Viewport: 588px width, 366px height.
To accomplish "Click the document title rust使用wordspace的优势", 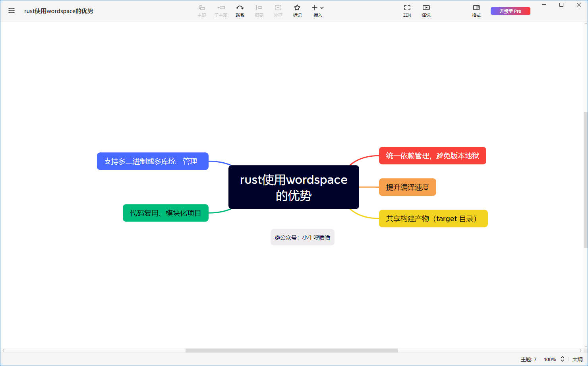I will (59, 11).
